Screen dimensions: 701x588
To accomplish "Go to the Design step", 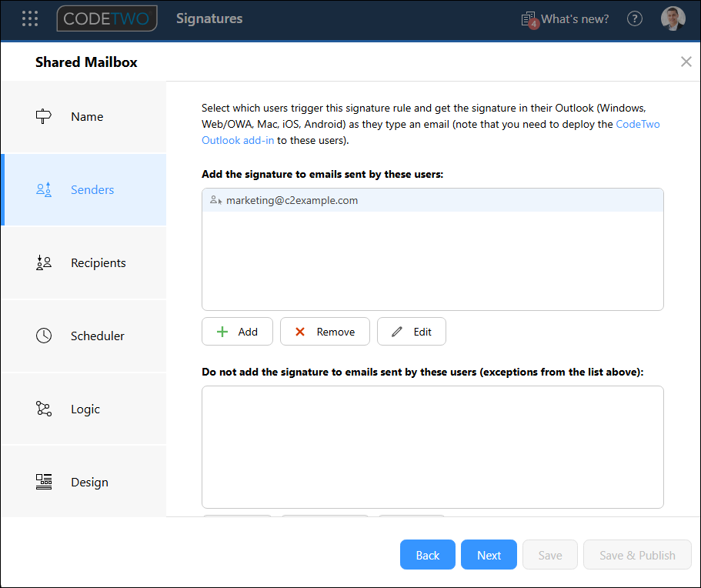I will (x=83, y=482).
